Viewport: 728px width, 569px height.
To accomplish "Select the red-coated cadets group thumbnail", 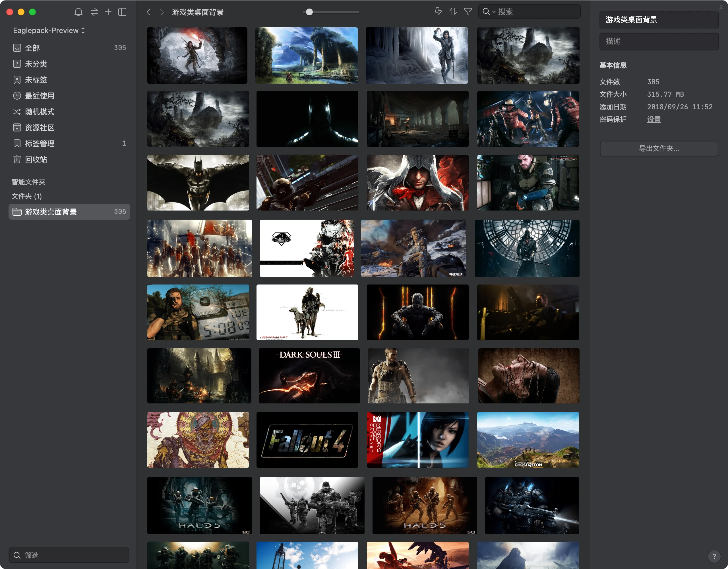I will click(x=199, y=248).
